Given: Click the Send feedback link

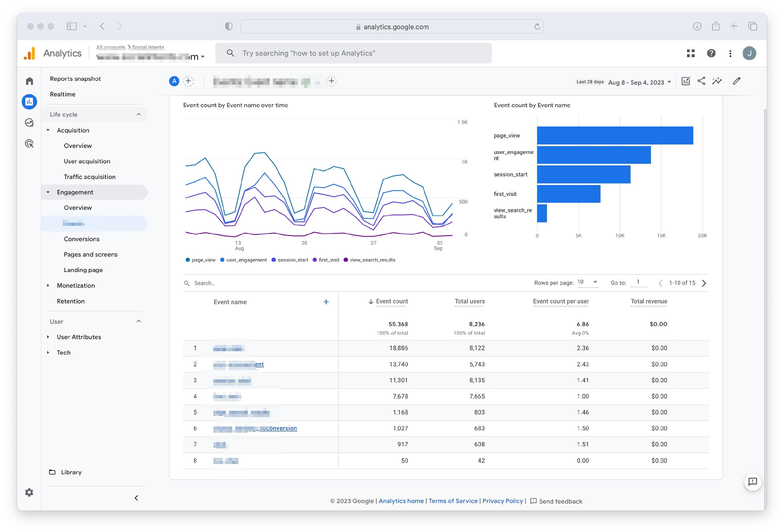Looking at the screenshot, I should tap(560, 501).
